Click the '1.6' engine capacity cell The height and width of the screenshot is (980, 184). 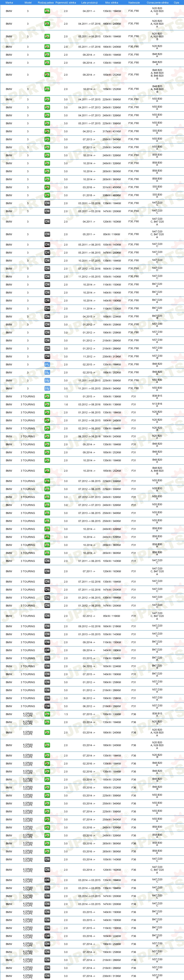click(65, 404)
